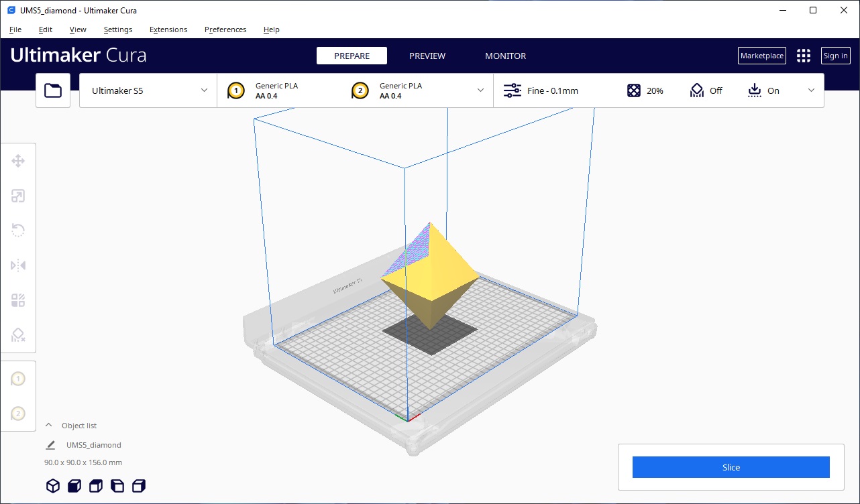
Task: Switch to top view cube
Action: click(96, 486)
